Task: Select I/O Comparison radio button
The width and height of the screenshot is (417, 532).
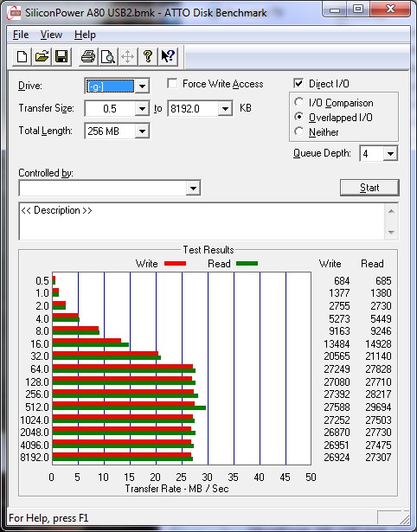Action: (299, 102)
